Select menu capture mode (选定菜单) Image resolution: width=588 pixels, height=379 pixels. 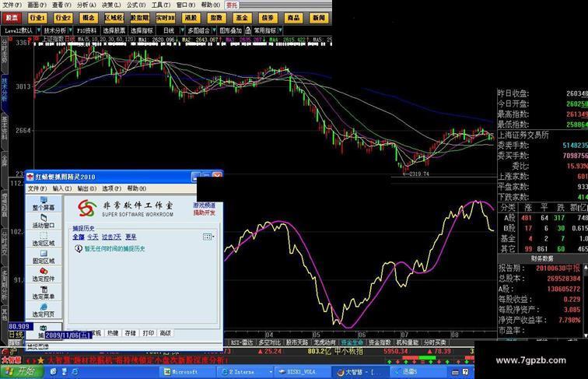pyautogui.click(x=44, y=293)
